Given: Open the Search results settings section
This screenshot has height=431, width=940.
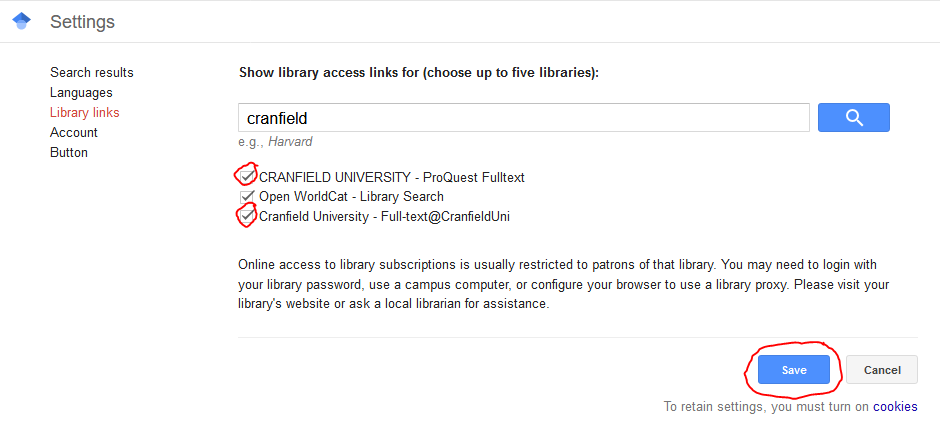Looking at the screenshot, I should coord(91,73).
